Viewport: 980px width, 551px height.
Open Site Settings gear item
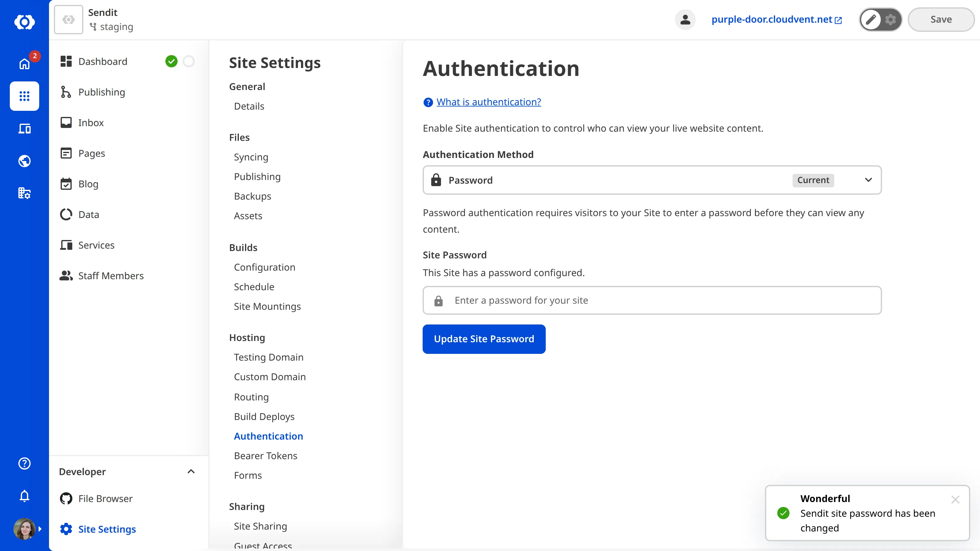tap(107, 529)
